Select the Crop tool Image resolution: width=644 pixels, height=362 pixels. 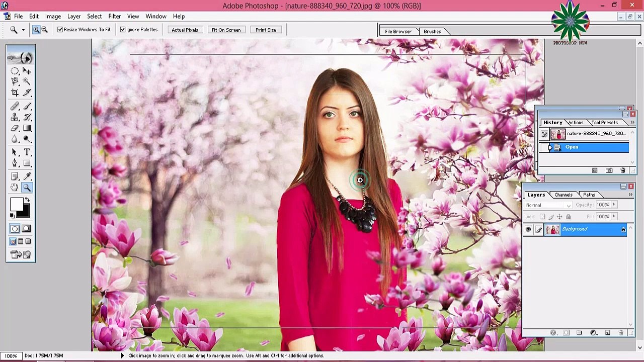pyautogui.click(x=15, y=93)
